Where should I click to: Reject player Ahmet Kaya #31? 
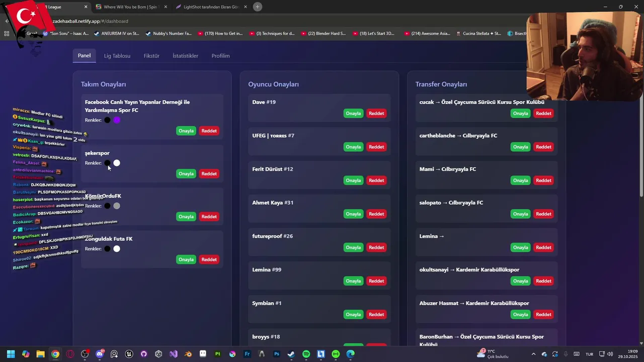pos(376,214)
